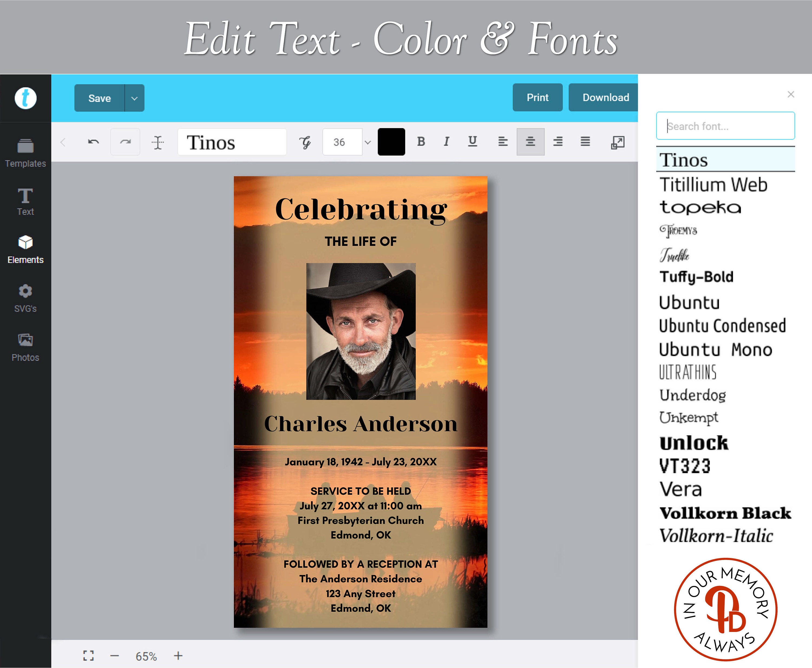Open the SVG's panel

pos(25,299)
